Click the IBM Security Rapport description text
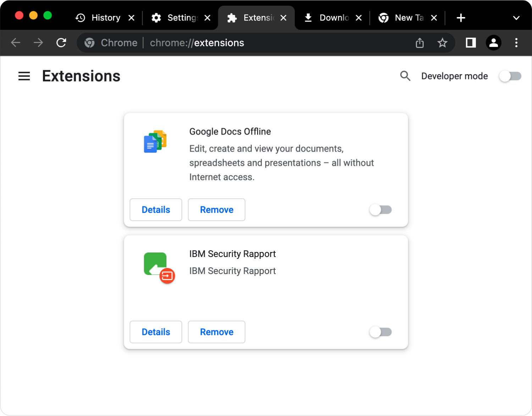 pos(232,271)
